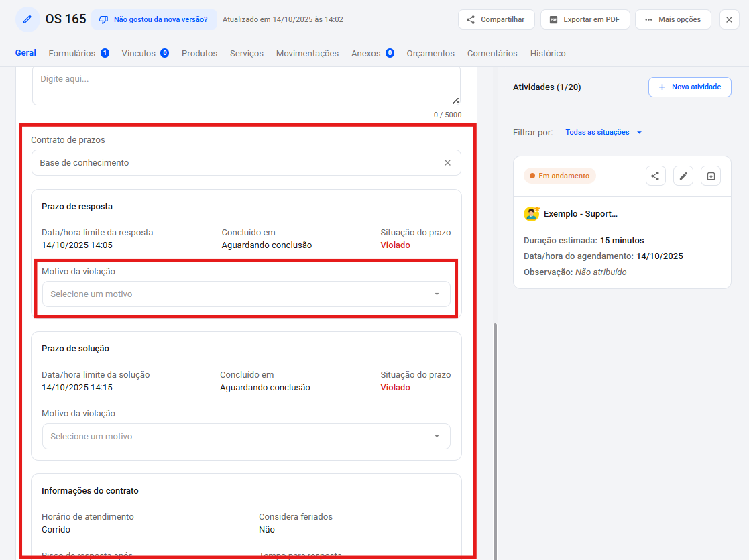Click the text area resize handle

pyautogui.click(x=456, y=101)
